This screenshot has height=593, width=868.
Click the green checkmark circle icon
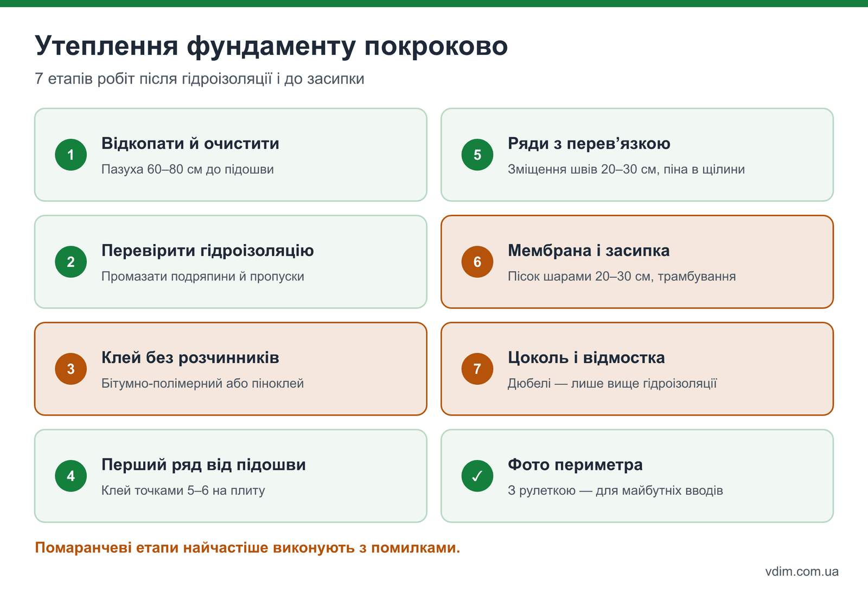[x=477, y=476]
